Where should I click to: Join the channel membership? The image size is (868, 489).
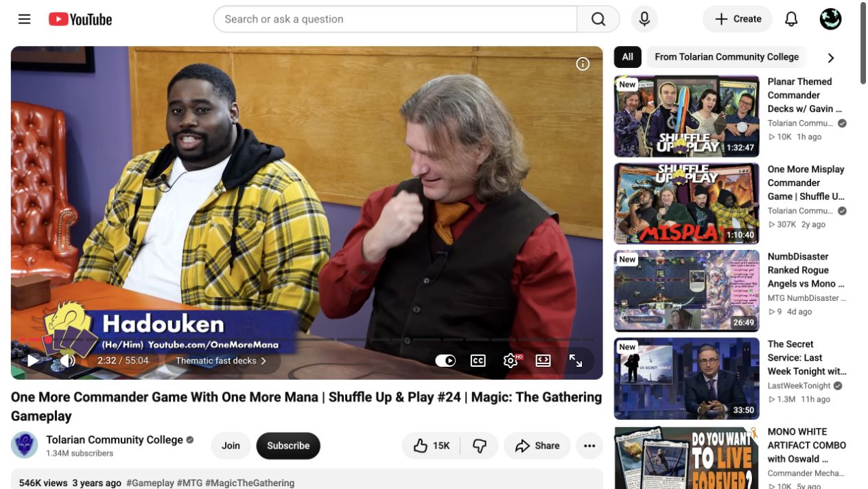tap(231, 446)
